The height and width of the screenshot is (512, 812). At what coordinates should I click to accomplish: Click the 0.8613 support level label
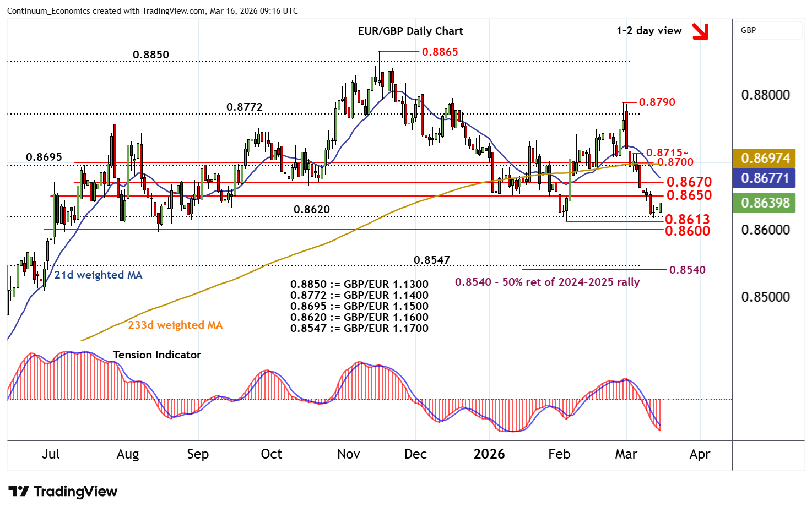pyautogui.click(x=687, y=220)
